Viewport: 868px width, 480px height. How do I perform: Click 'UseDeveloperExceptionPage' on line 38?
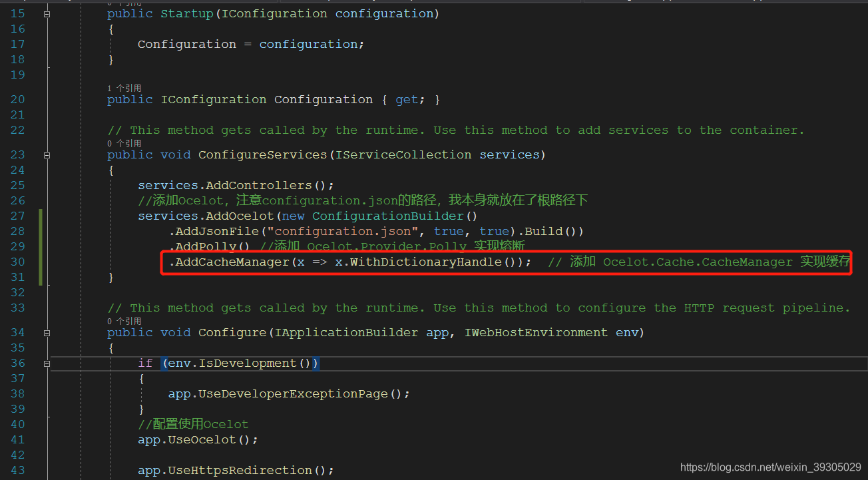point(293,393)
